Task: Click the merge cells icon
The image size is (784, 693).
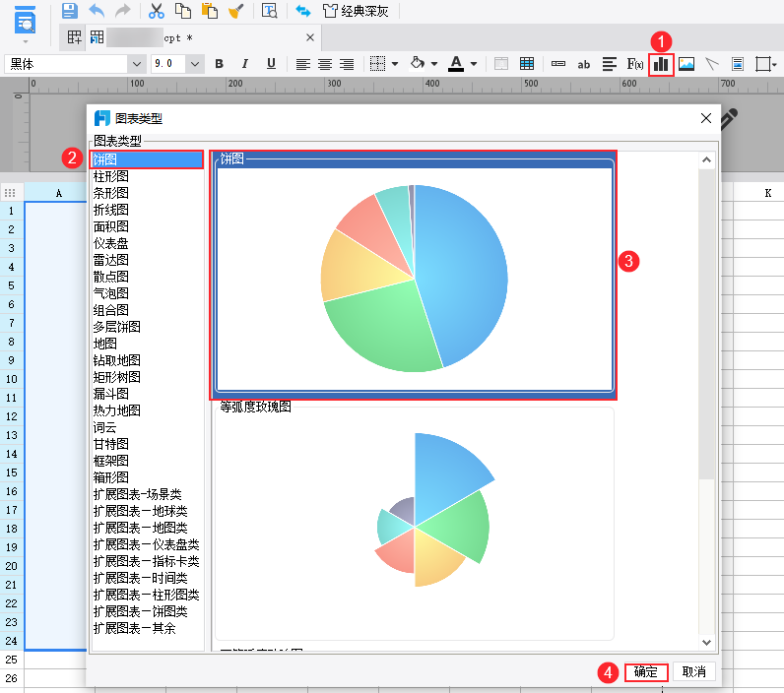Action: point(501,64)
